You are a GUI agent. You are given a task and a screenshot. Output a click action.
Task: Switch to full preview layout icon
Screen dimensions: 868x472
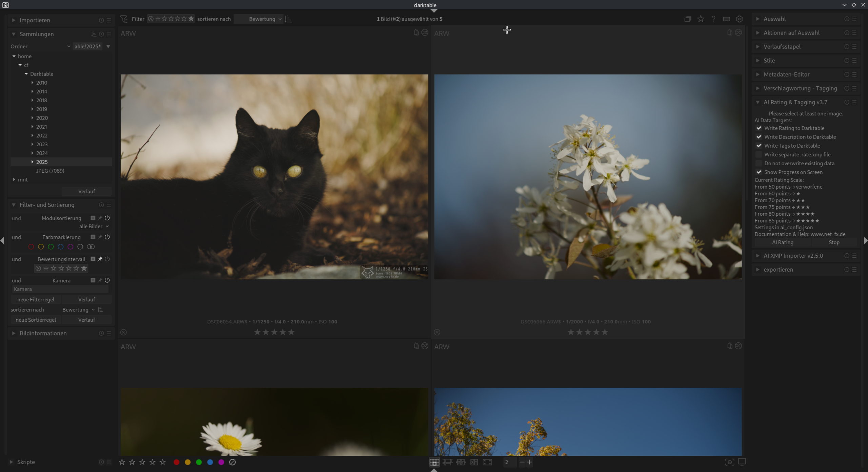click(x=487, y=462)
